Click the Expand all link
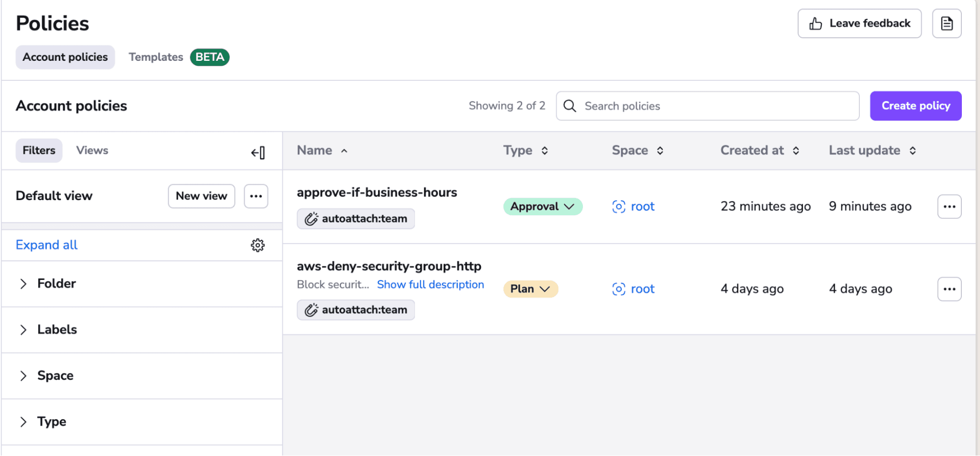This screenshot has width=980, height=456. [x=46, y=245]
